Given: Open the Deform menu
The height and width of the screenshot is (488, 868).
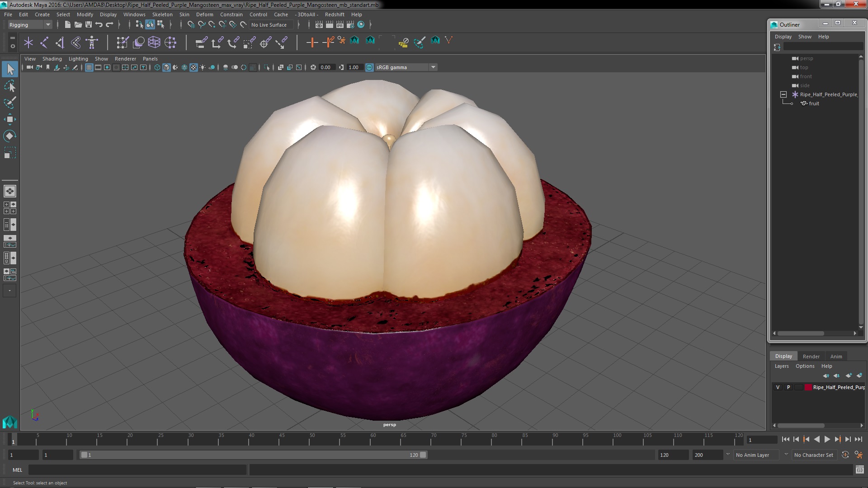Looking at the screenshot, I should (x=204, y=14).
